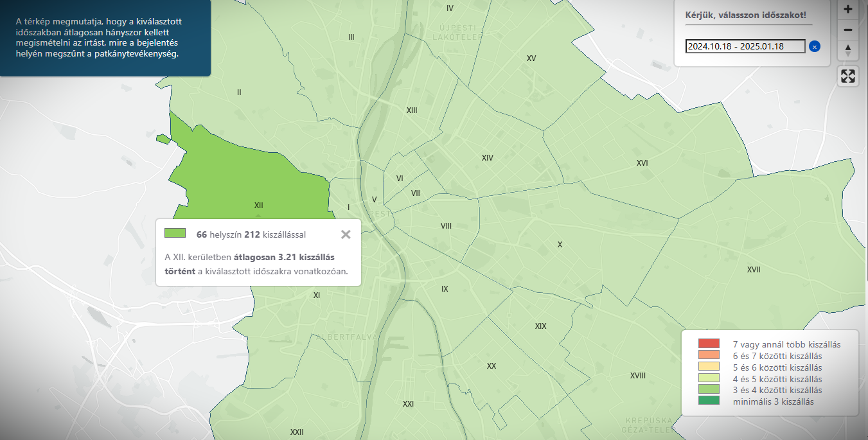Zoom in with the plus button
This screenshot has height=440, width=868.
point(848,10)
